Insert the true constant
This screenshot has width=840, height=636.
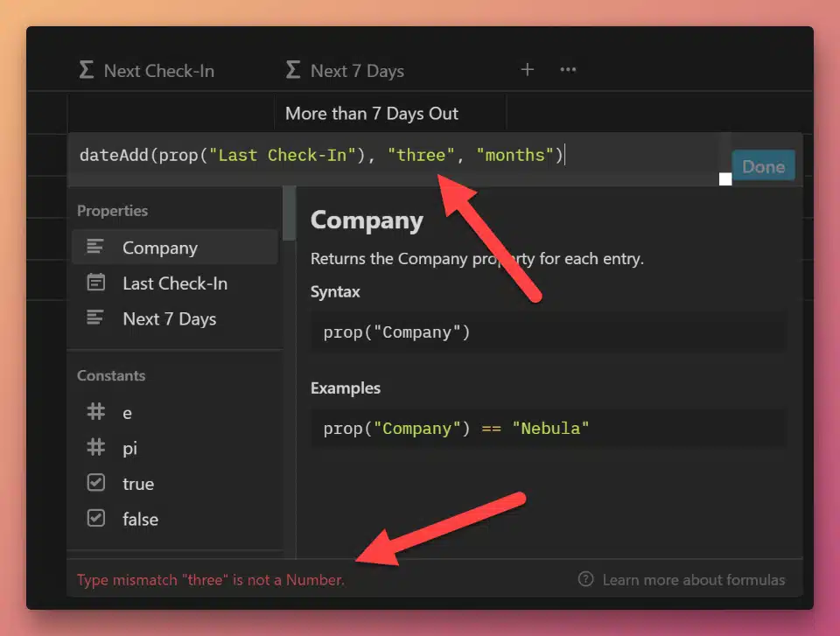tap(175, 483)
